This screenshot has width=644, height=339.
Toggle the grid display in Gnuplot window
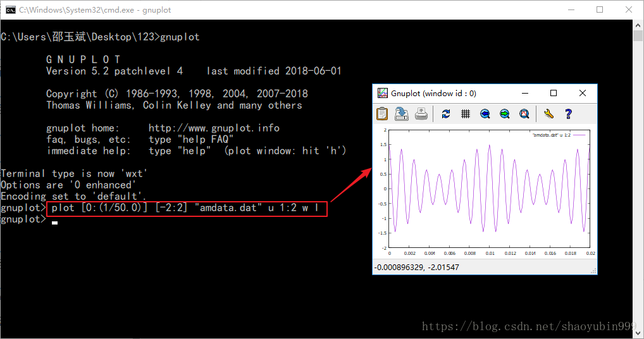(x=466, y=114)
